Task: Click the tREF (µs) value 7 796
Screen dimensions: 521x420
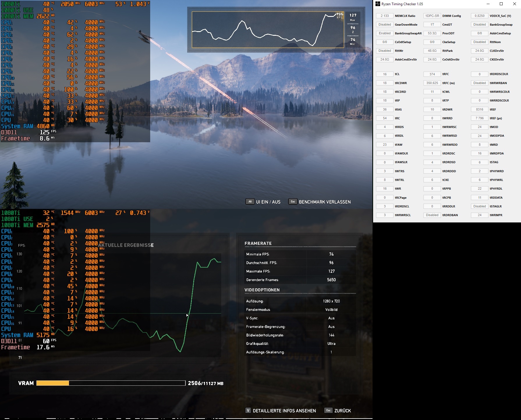Action: pyautogui.click(x=479, y=118)
